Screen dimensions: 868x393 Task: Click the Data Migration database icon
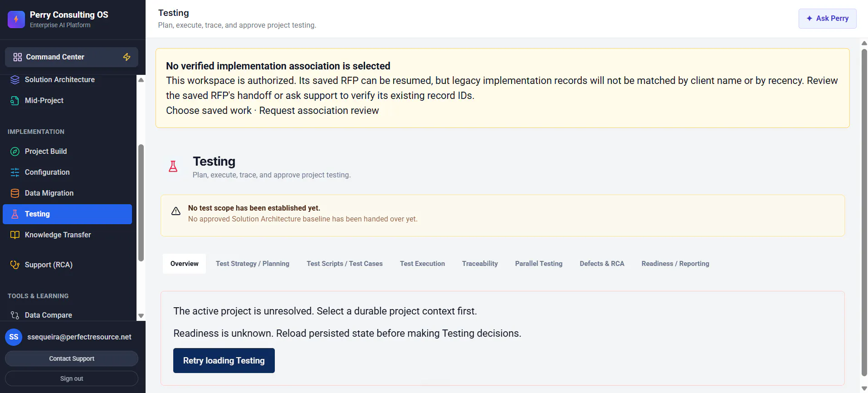click(x=15, y=193)
